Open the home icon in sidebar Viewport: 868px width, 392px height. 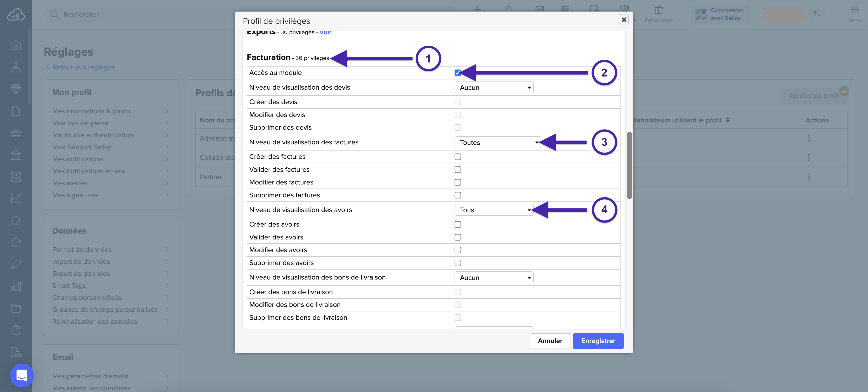coord(16,45)
